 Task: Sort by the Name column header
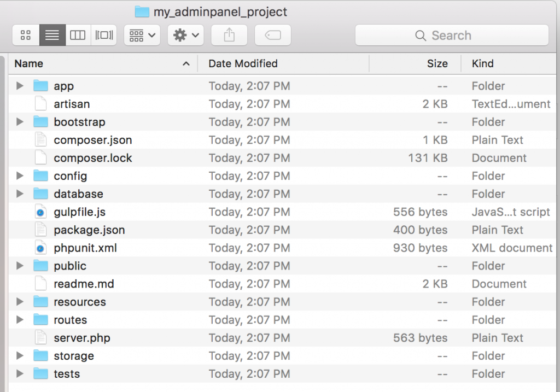(103, 63)
